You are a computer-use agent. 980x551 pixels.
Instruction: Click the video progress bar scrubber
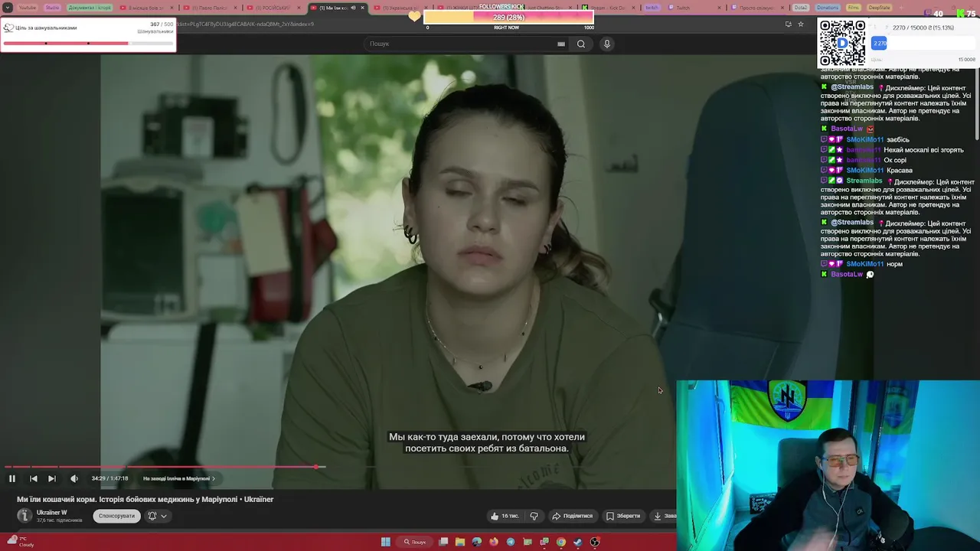pyautogui.click(x=316, y=466)
